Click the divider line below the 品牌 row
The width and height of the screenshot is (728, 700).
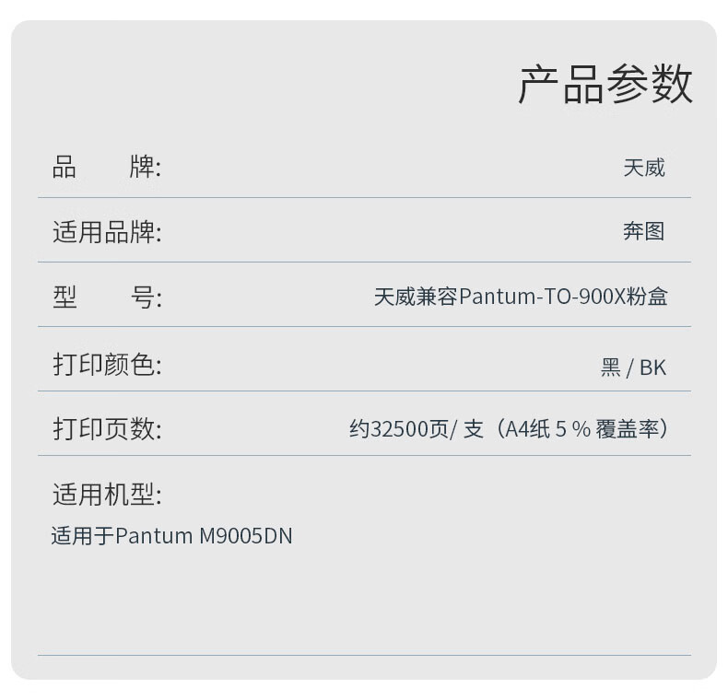pyautogui.click(x=364, y=197)
